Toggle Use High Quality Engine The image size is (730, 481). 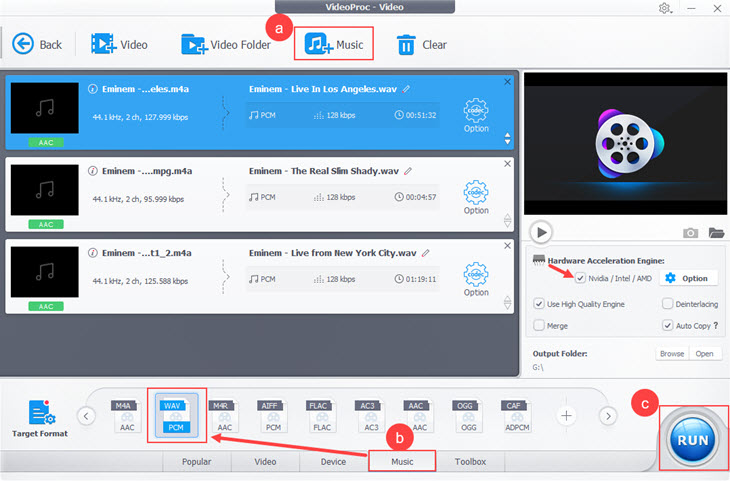pyautogui.click(x=539, y=304)
